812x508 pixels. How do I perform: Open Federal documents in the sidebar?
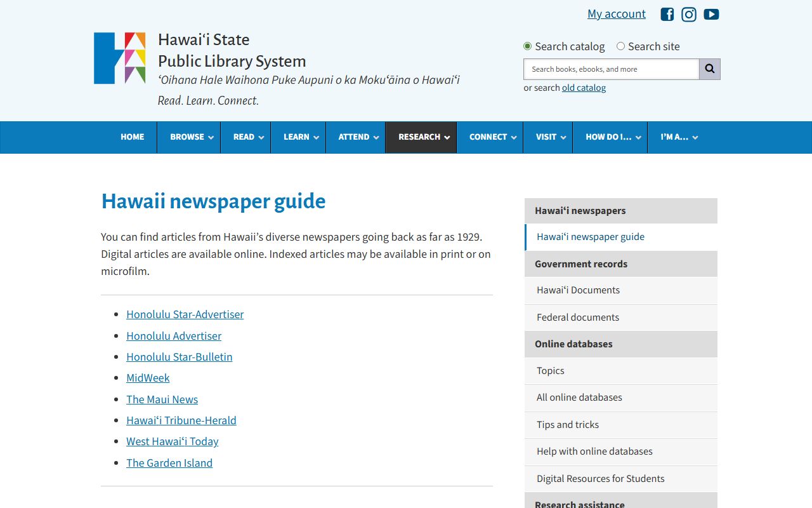coord(621,317)
